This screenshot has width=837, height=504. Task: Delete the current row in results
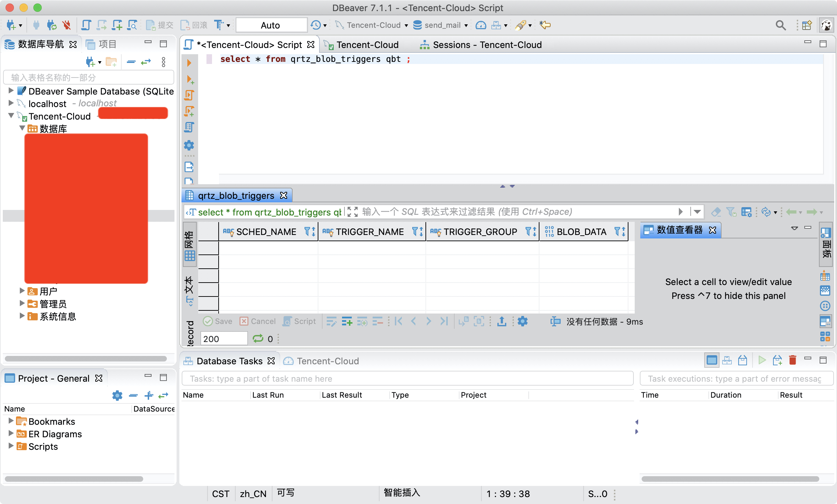point(377,322)
